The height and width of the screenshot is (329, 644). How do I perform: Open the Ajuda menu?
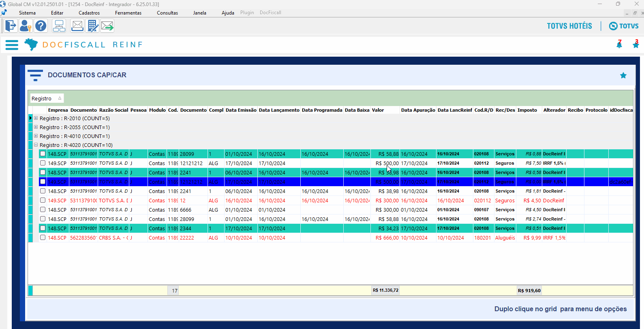tap(228, 13)
